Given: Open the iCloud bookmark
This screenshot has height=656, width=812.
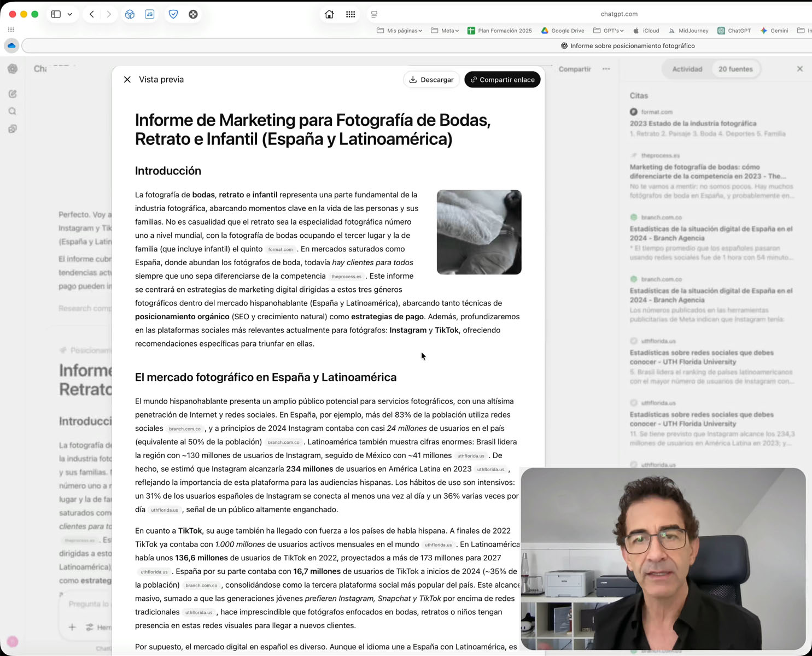Looking at the screenshot, I should coord(646,31).
